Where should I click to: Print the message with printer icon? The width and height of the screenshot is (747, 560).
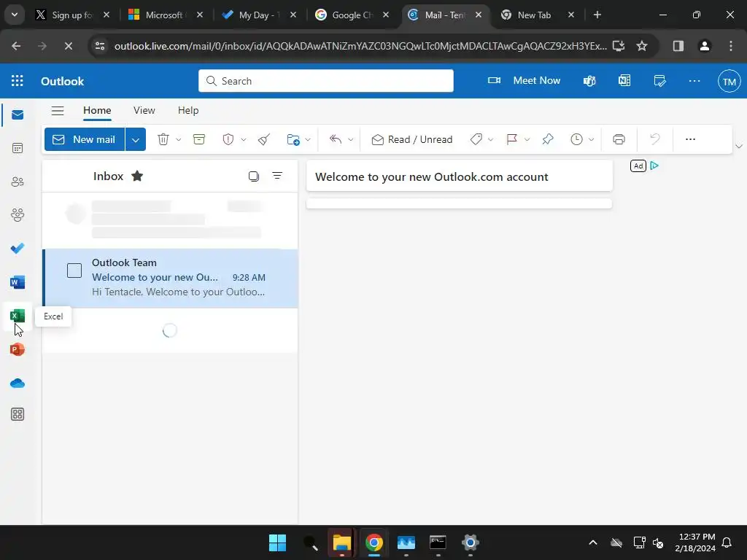tap(619, 139)
